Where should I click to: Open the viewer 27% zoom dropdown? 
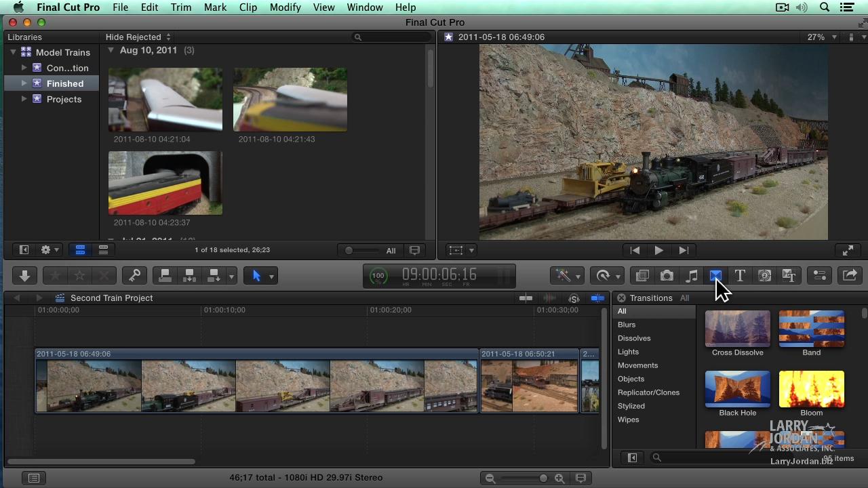(x=822, y=37)
